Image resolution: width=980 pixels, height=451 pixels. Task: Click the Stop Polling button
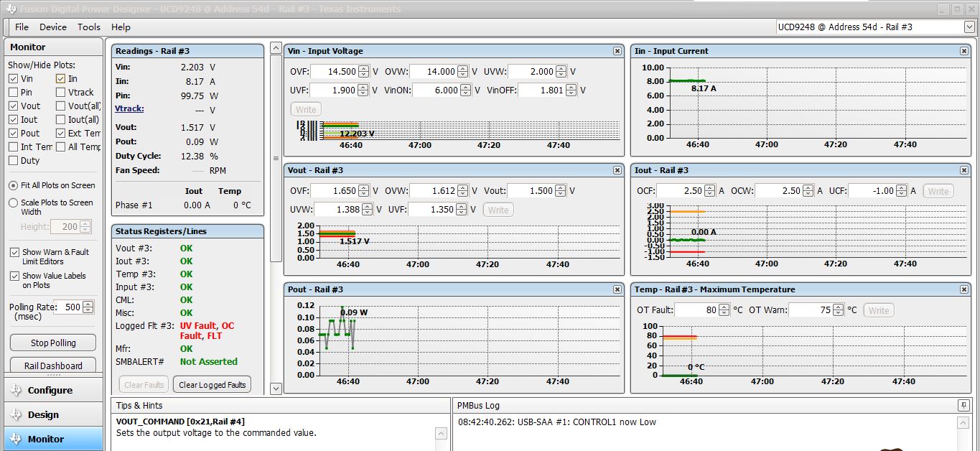pos(53,343)
